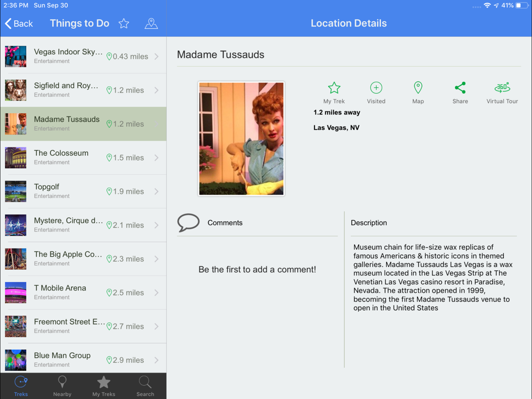
Task: Tap the Blue Man Group thumbnail
Action: 15,360
